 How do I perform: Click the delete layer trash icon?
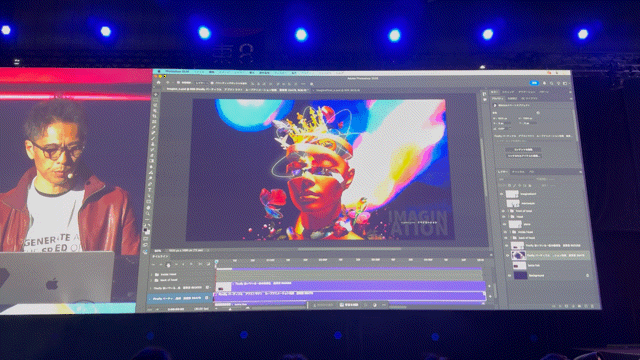click(592, 306)
